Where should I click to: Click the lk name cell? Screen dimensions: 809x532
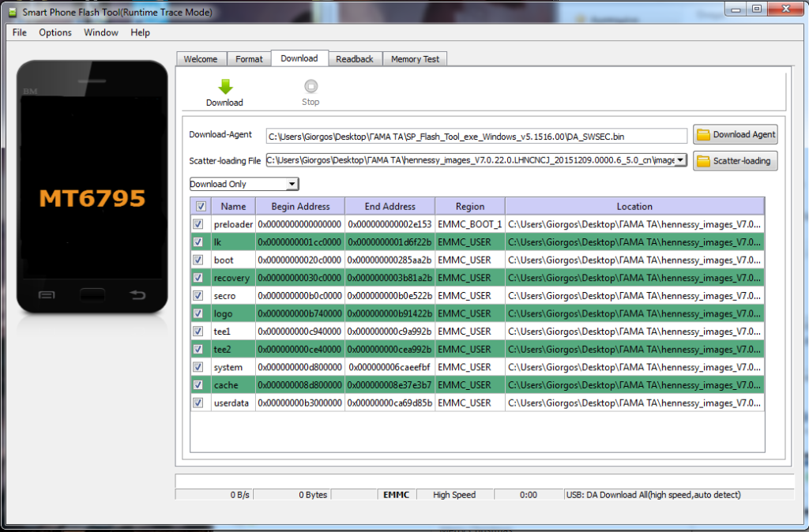coord(233,242)
